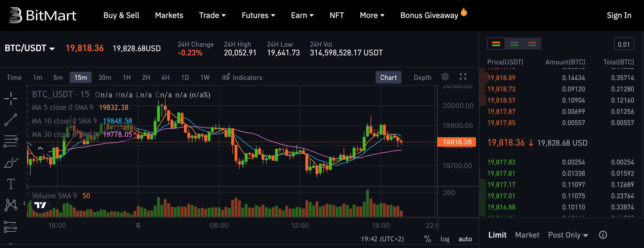Set chart interval to 2H
The height and width of the screenshot is (248, 644).
tap(146, 77)
